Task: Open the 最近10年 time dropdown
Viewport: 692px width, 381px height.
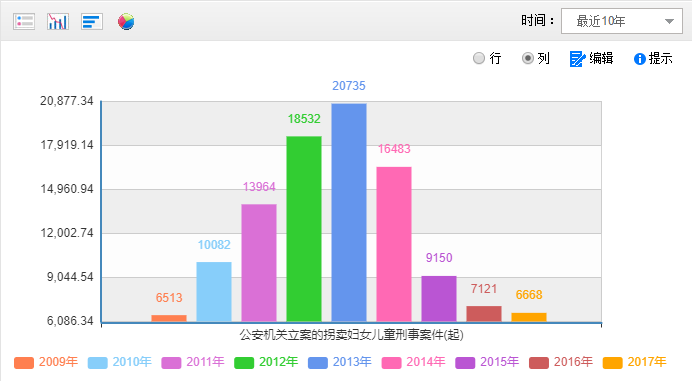Action: 621,21
